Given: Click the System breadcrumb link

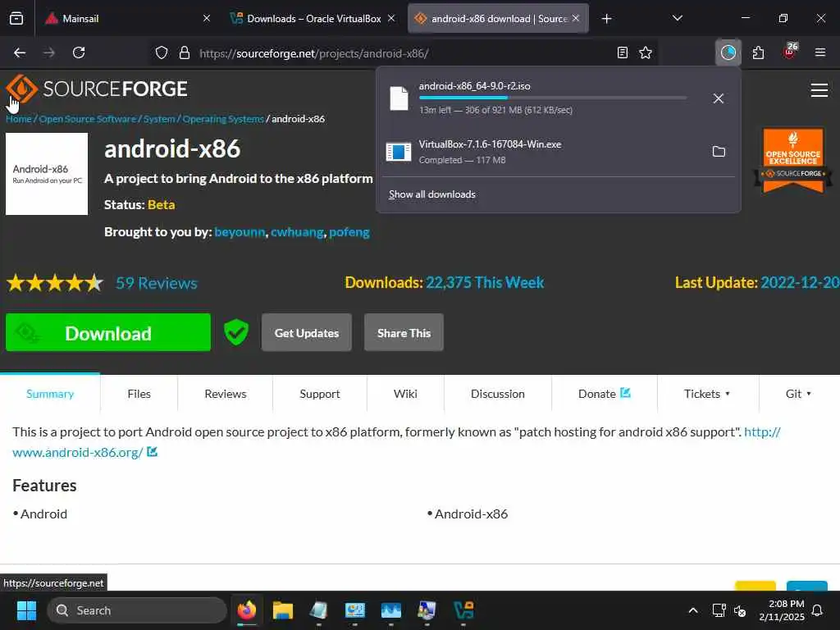Looking at the screenshot, I should pyautogui.click(x=159, y=119).
